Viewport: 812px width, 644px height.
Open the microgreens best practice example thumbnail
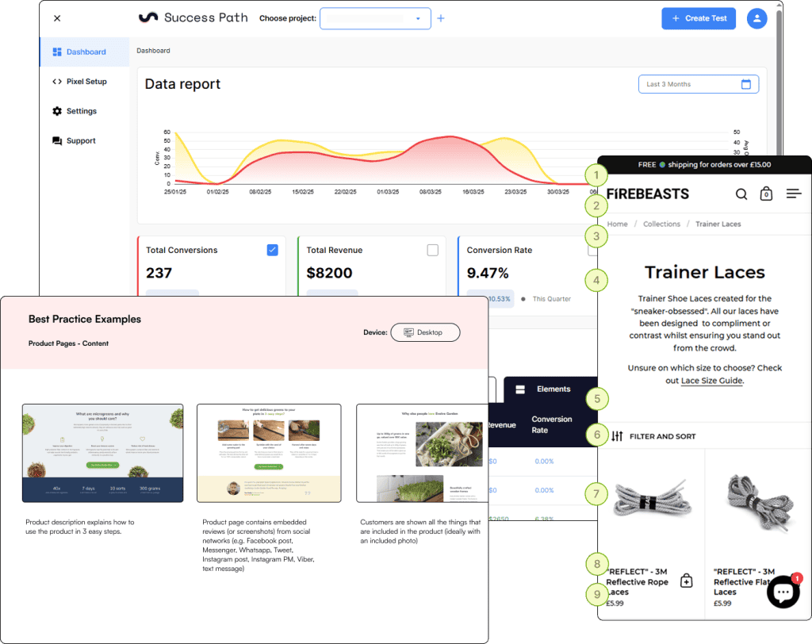(x=102, y=453)
